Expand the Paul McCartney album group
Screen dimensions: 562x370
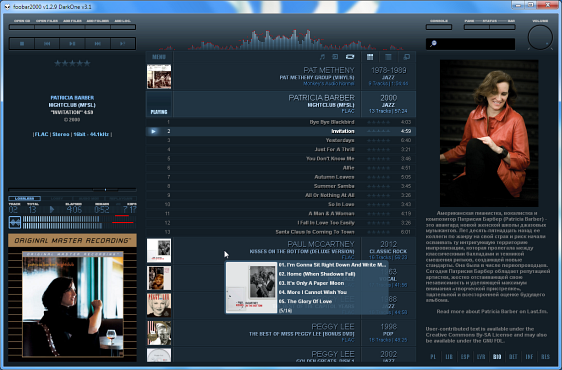[281, 250]
